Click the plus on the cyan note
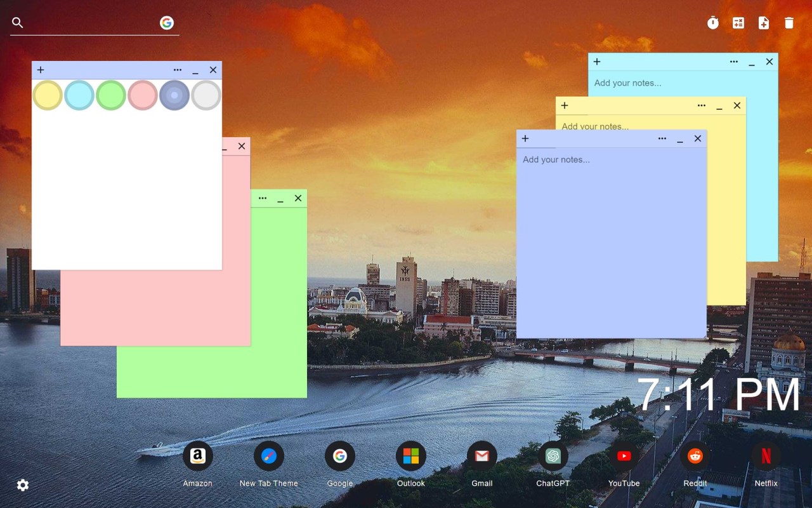812x508 pixels. coord(597,62)
